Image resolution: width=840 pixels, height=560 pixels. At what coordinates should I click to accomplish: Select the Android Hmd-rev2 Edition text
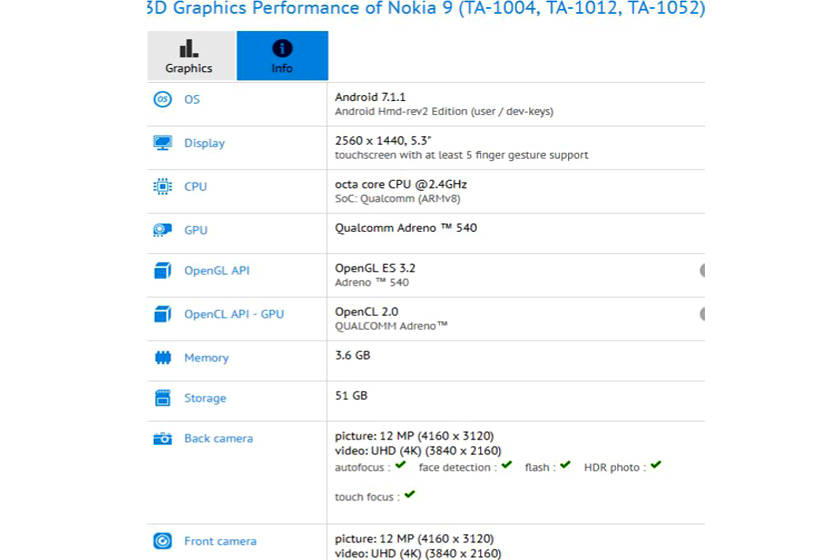[x=444, y=111]
